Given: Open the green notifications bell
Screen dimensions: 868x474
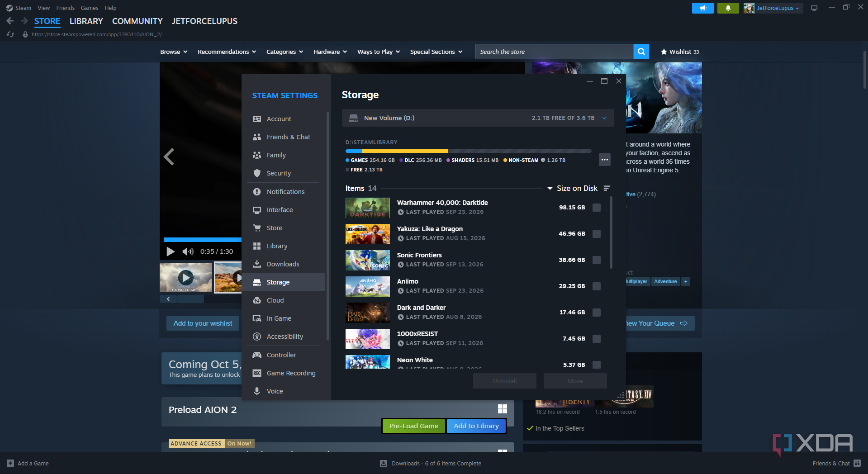Looking at the screenshot, I should pos(728,8).
